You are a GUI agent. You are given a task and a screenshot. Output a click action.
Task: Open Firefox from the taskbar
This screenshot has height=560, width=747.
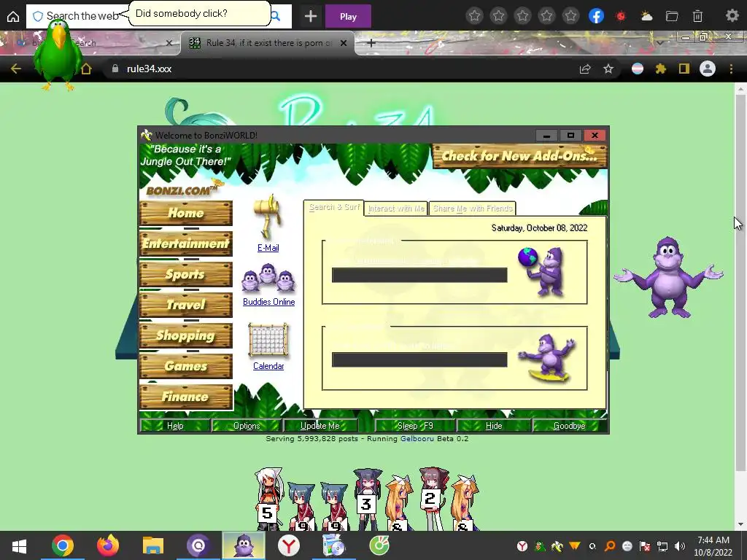click(x=108, y=545)
